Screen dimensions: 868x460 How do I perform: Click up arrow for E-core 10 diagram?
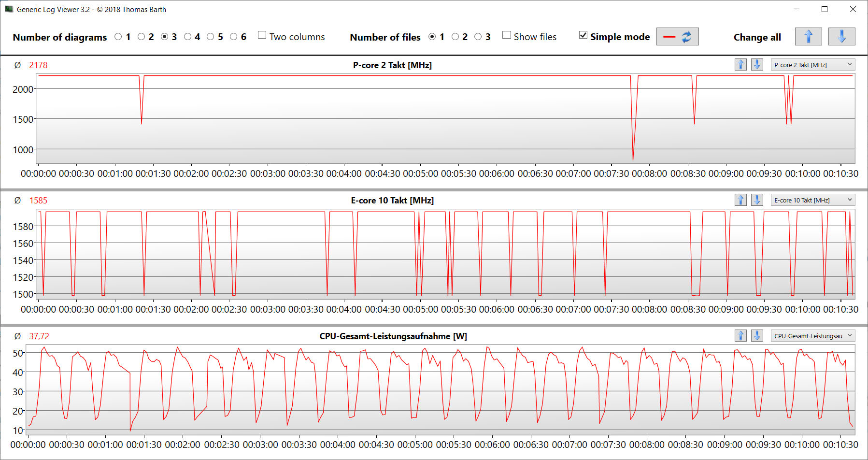[x=740, y=200]
